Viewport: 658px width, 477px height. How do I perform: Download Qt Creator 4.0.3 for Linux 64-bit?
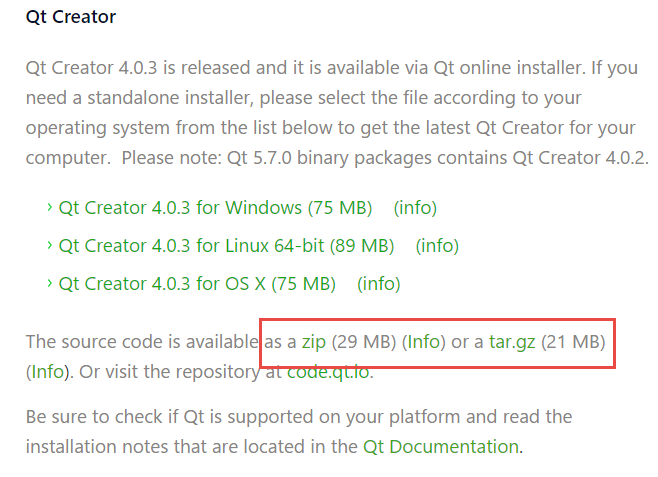point(226,246)
